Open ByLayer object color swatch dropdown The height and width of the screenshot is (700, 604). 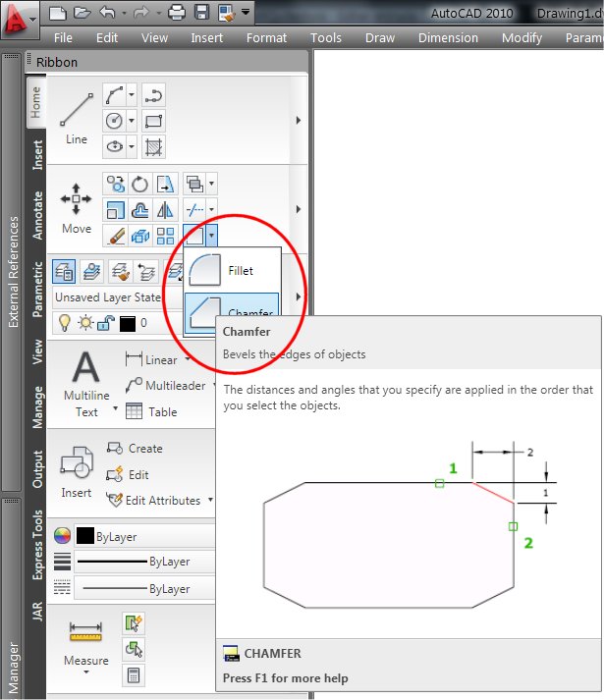point(144,536)
